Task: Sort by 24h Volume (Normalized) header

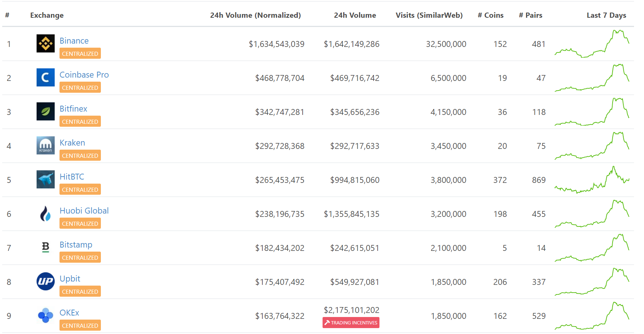Action: click(255, 15)
